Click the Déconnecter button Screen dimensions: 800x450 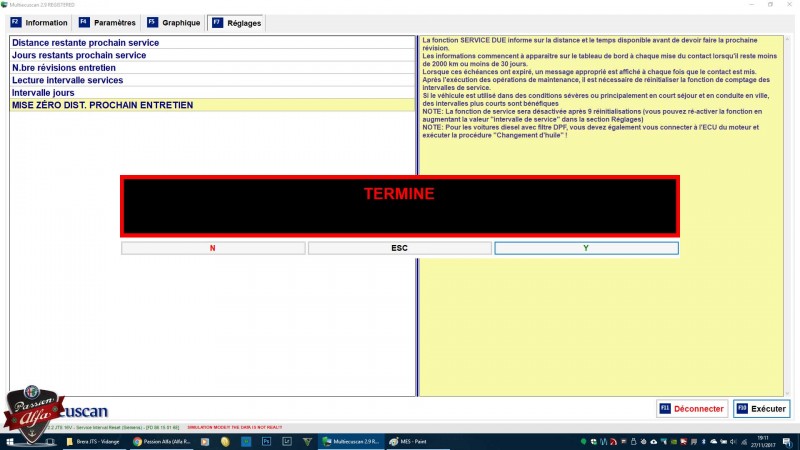(692, 409)
